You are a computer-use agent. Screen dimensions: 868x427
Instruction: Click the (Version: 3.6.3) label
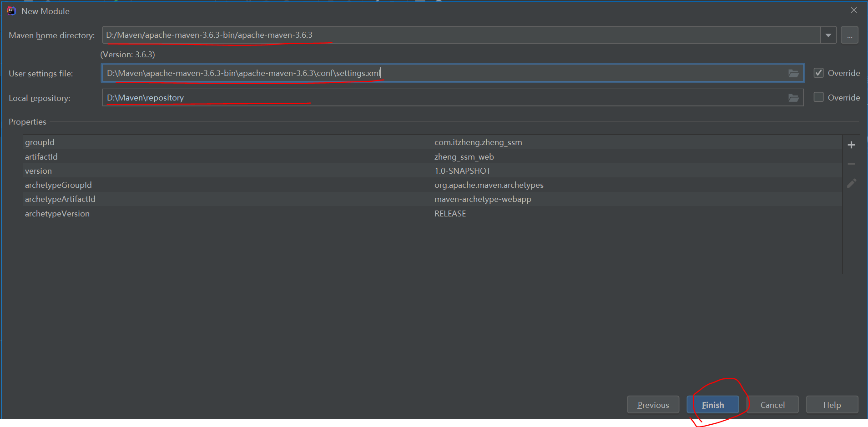[127, 55]
